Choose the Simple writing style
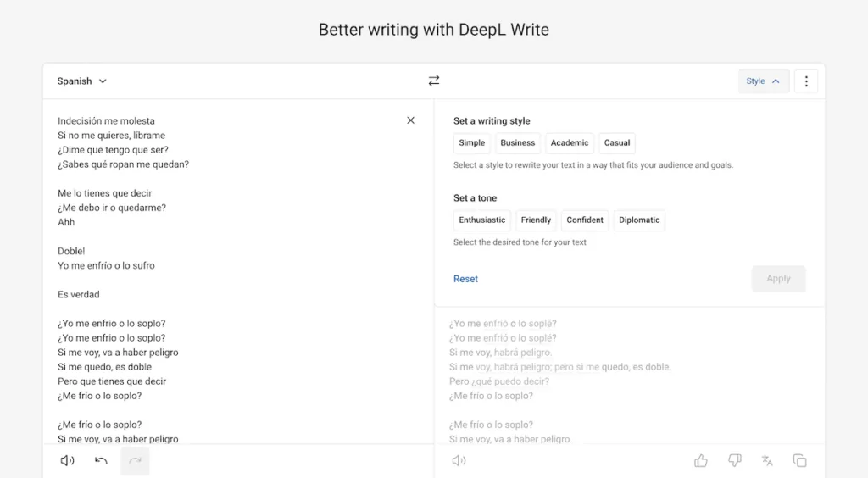Image resolution: width=868 pixels, height=478 pixels. click(x=471, y=142)
